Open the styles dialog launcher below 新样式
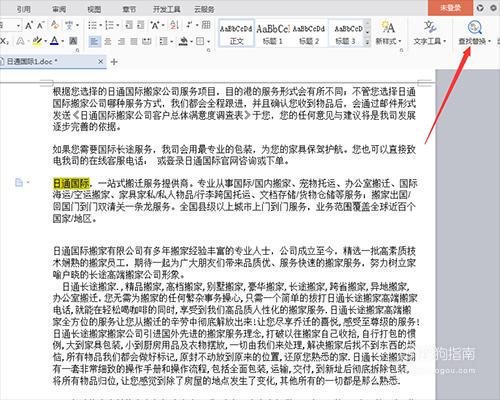The width and height of the screenshot is (500, 400). 402,50
